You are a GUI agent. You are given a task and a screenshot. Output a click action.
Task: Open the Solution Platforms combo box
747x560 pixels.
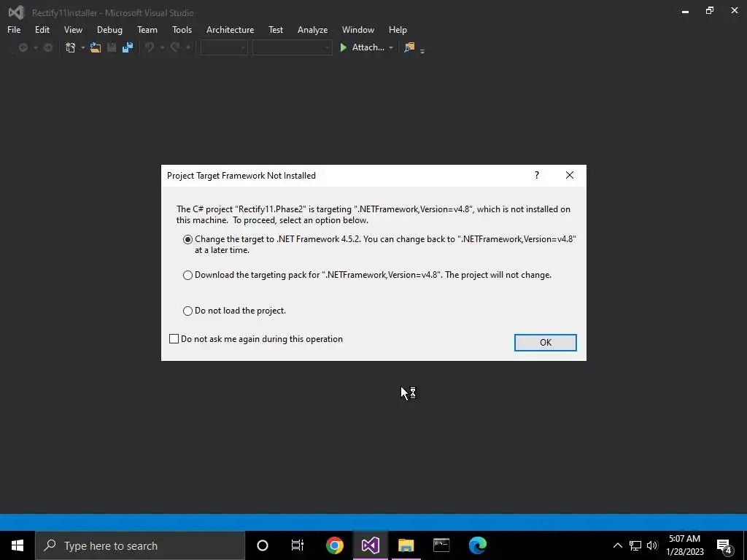(292, 47)
